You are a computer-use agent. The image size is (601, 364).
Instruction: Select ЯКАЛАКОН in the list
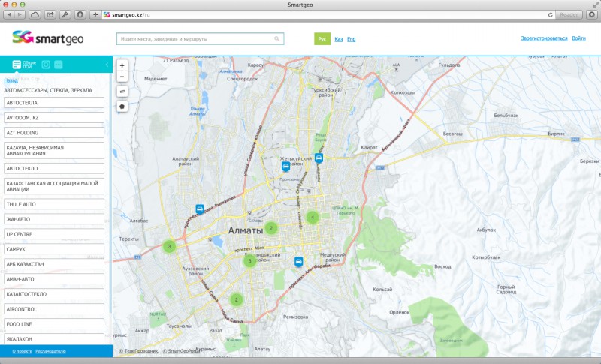point(54,339)
